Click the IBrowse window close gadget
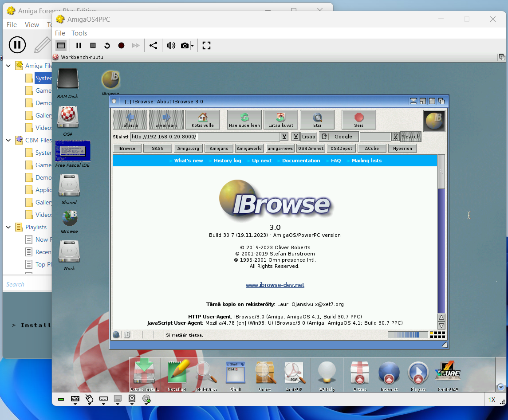508x420 pixels. pyautogui.click(x=114, y=102)
